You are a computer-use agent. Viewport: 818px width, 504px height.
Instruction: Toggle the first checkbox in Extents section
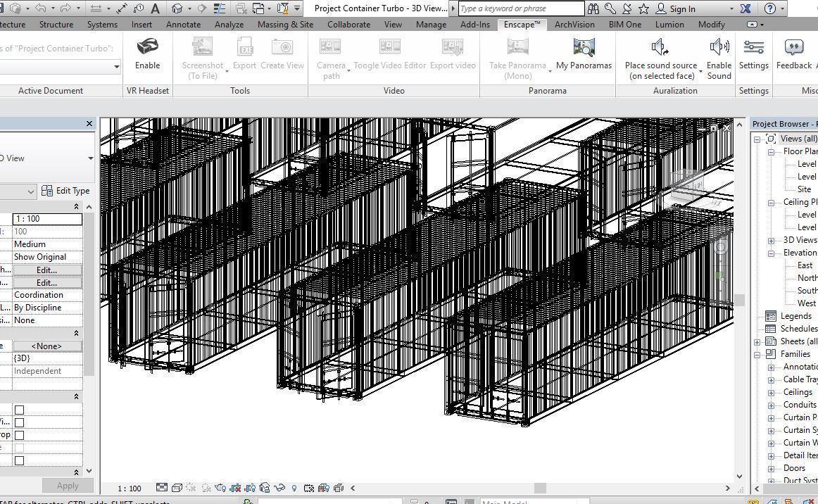pos(19,410)
